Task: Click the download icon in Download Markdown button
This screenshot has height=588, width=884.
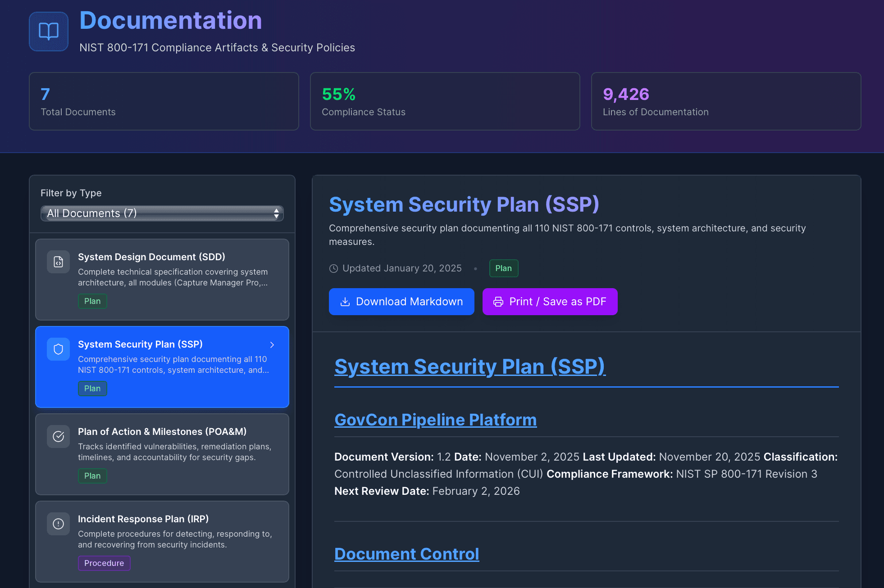Action: (345, 302)
